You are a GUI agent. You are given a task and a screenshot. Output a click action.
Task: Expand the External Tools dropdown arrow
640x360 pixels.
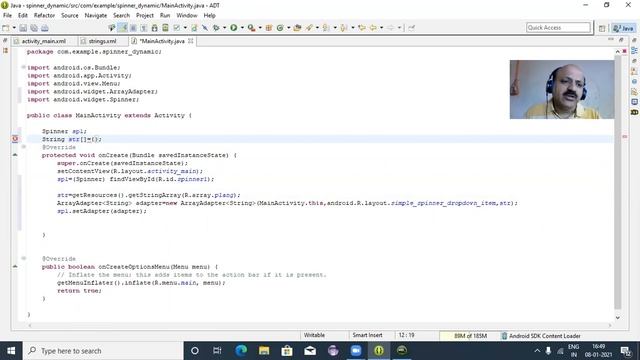260,28
